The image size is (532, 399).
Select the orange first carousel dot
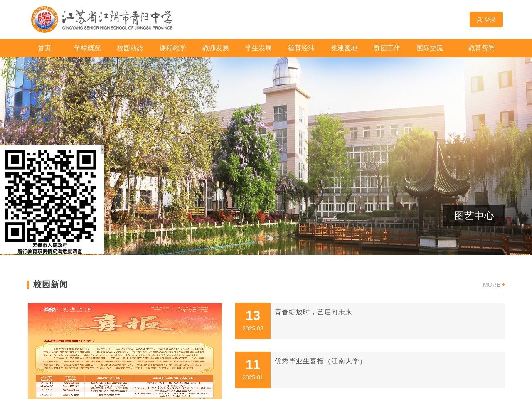[261, 239]
